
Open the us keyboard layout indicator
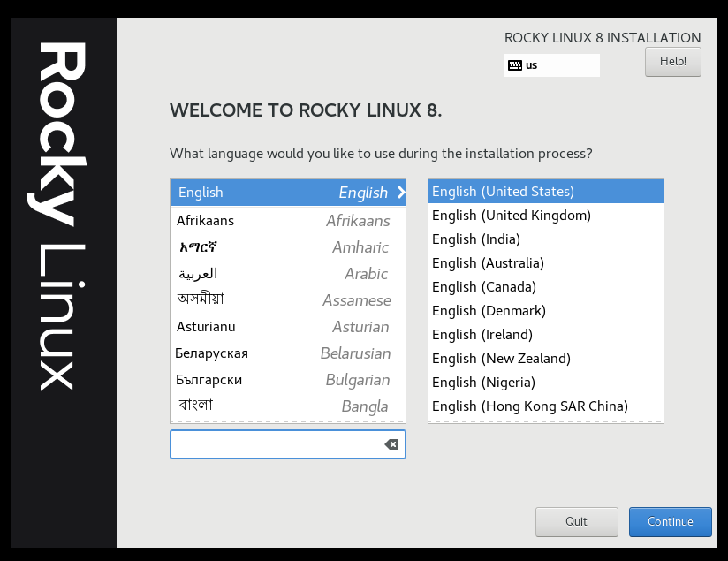point(551,65)
